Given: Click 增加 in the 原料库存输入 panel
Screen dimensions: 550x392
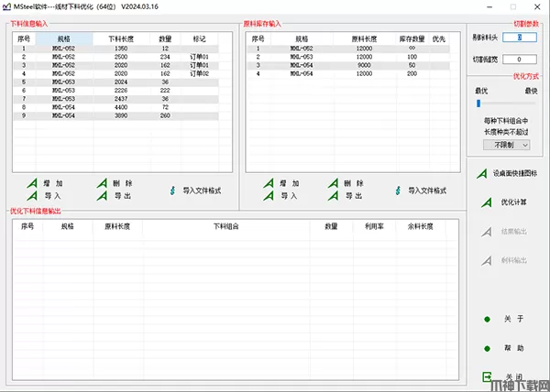Looking at the screenshot, I should coord(281,183).
